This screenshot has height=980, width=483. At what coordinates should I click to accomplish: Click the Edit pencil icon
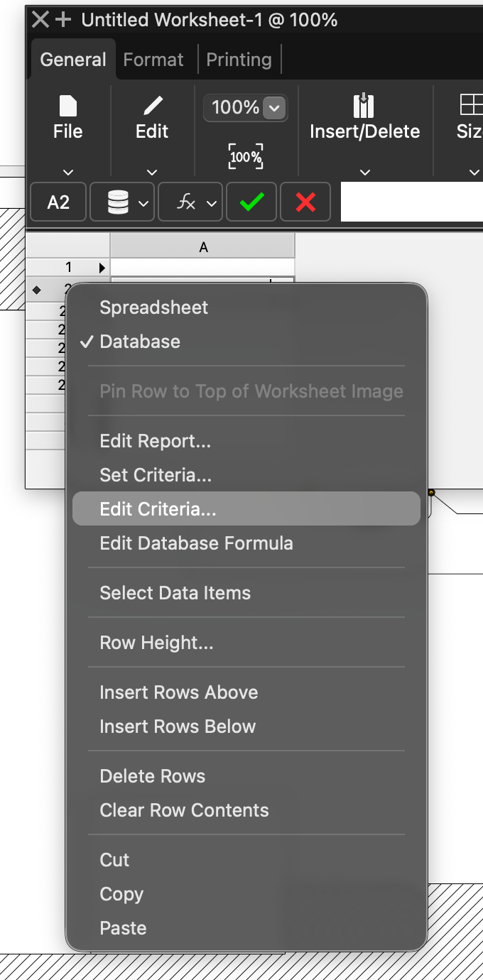(152, 107)
